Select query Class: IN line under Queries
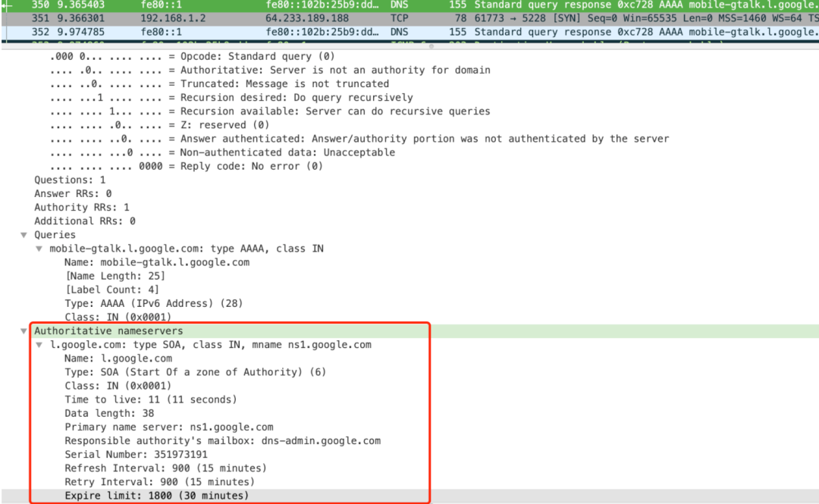819x504 pixels. click(118, 317)
